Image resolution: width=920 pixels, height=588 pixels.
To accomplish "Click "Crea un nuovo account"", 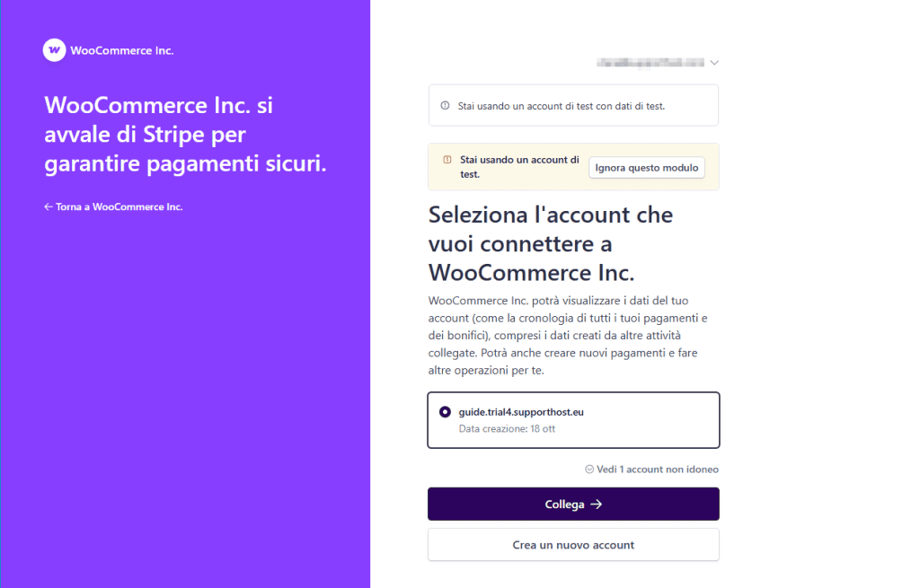I will tap(572, 545).
